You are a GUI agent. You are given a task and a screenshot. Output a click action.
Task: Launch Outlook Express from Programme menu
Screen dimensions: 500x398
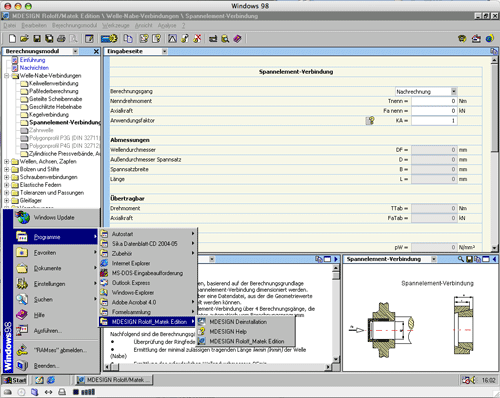148,283
